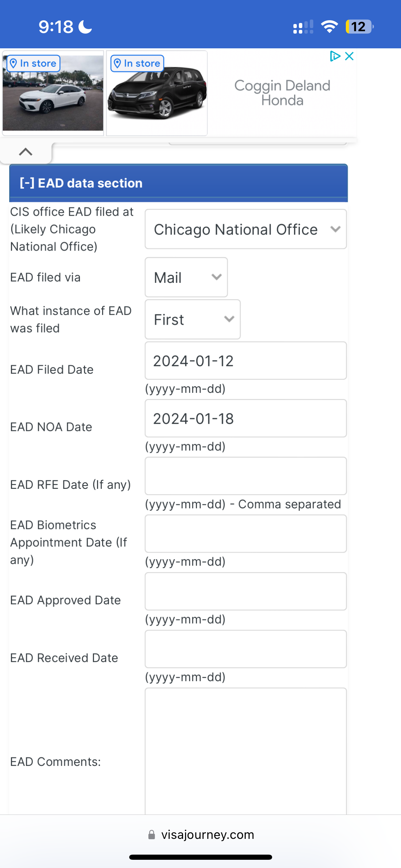Open the EAD filed via Mail dropdown
Image resolution: width=401 pixels, height=868 pixels.
186,277
